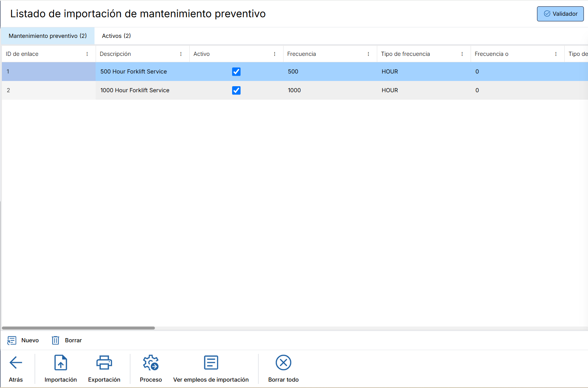
Task: Select the '500 Hour Forklift Service' description cell
Action: coord(142,72)
